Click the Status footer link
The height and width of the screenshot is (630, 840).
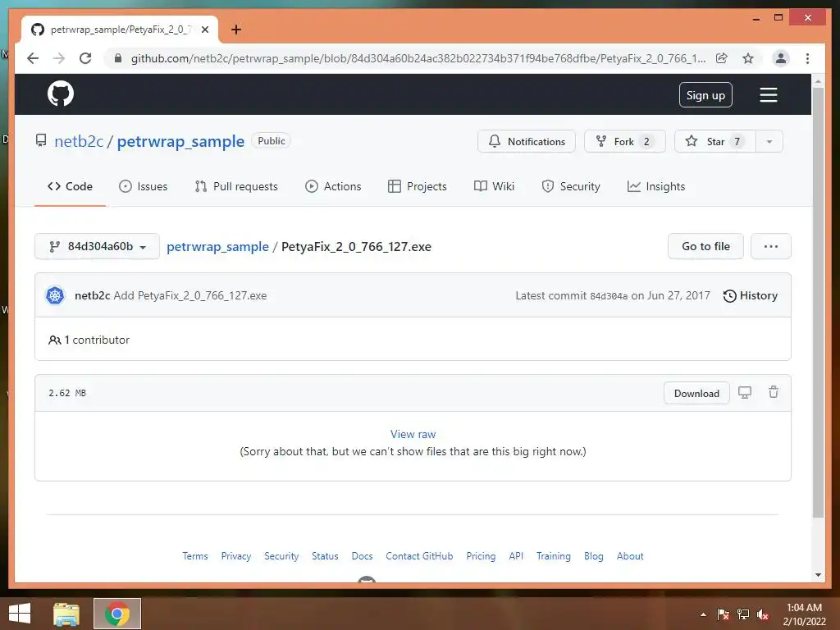325,556
